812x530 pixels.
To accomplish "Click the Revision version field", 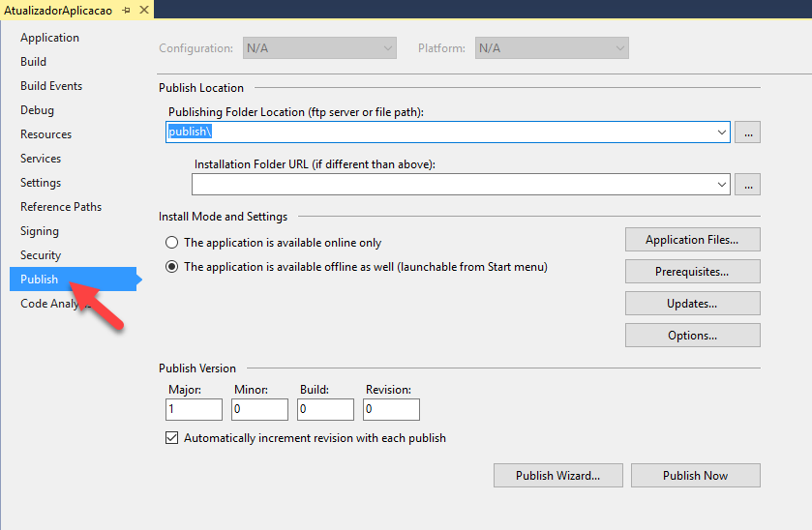I will pyautogui.click(x=392, y=409).
